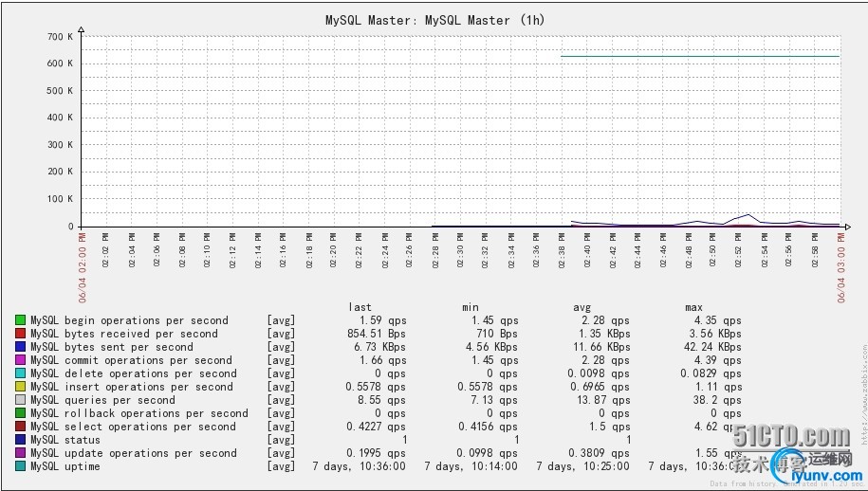Click the purple swatch for MySQL update operations

(x=21, y=453)
